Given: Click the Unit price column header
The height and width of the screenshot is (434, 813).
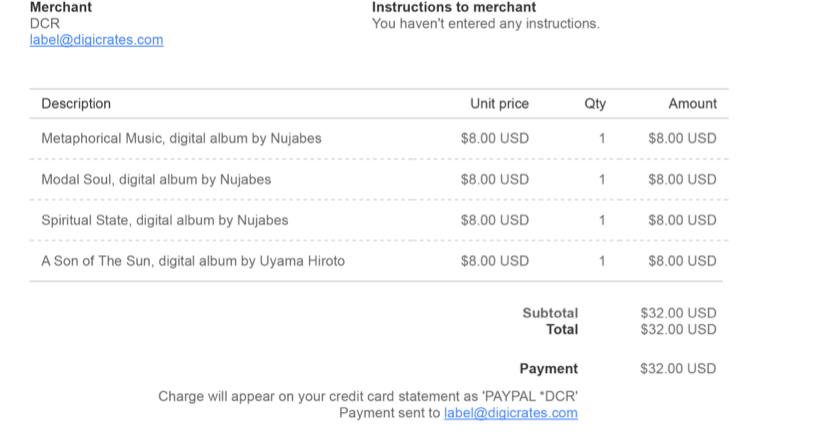Looking at the screenshot, I should coord(499,104).
